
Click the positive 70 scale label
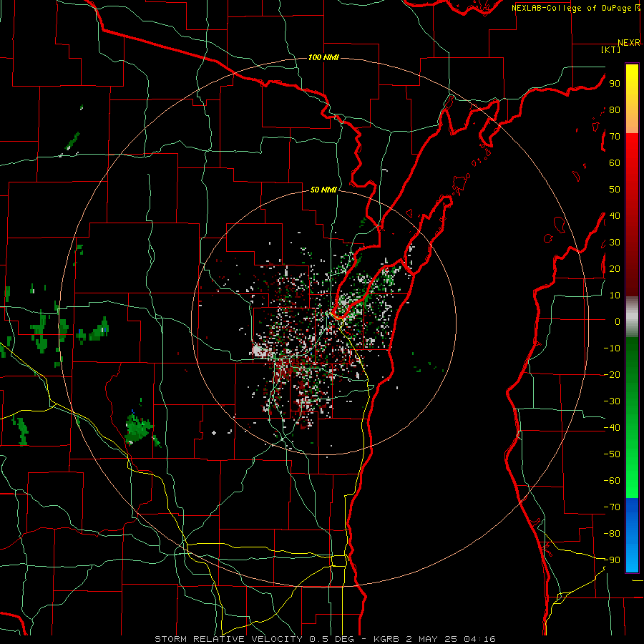[x=615, y=137]
